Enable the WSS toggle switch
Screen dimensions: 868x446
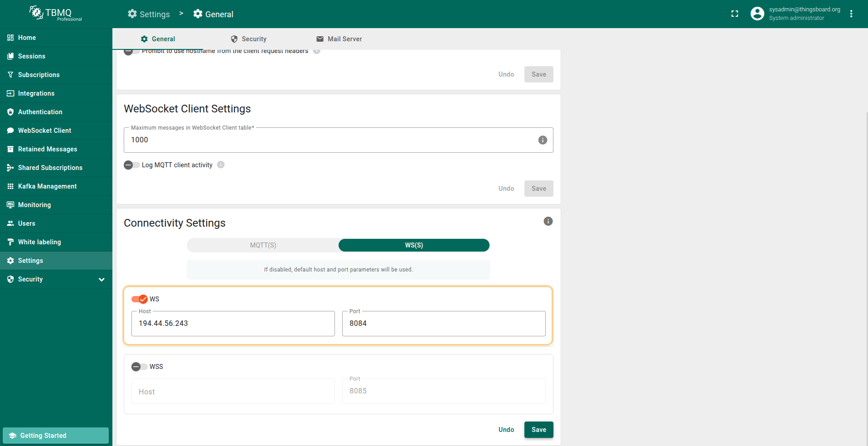pyautogui.click(x=139, y=367)
